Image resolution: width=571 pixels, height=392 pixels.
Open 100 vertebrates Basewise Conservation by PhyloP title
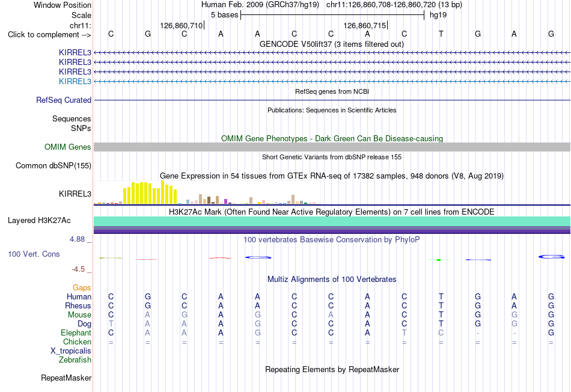[332, 240]
